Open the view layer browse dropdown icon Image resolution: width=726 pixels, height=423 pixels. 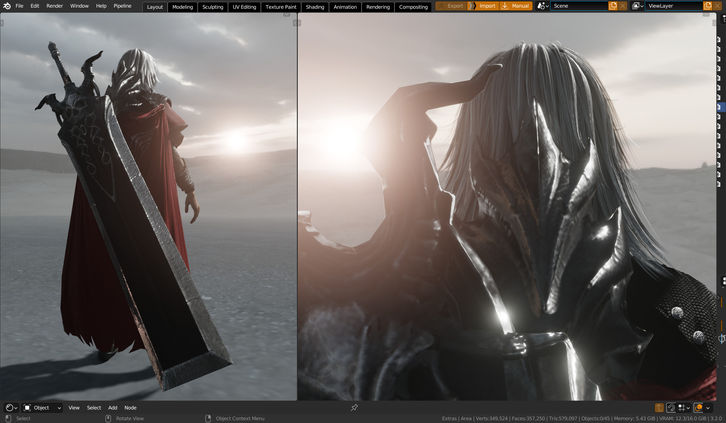point(638,6)
